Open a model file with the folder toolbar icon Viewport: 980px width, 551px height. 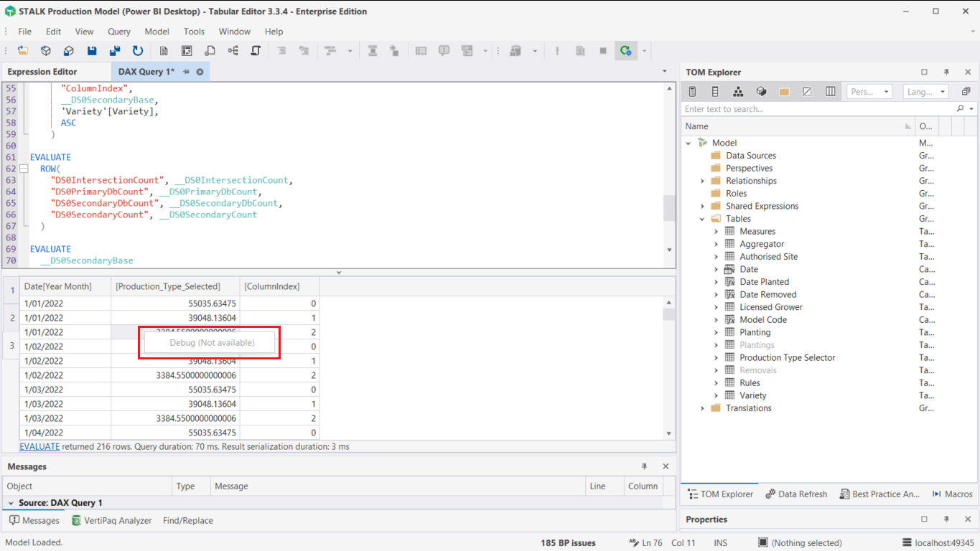click(22, 50)
